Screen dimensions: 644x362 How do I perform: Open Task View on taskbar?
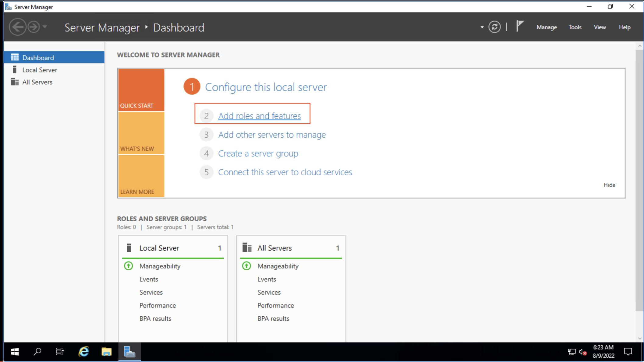tap(60, 352)
